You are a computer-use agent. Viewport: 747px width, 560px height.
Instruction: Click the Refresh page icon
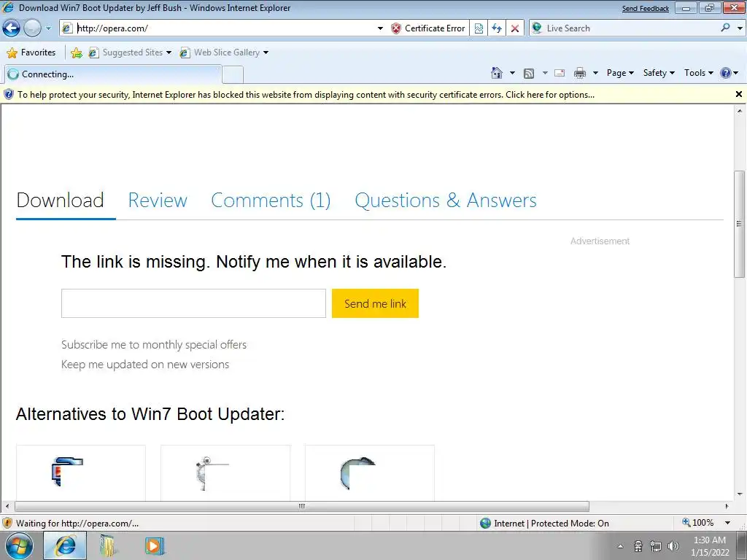497,28
